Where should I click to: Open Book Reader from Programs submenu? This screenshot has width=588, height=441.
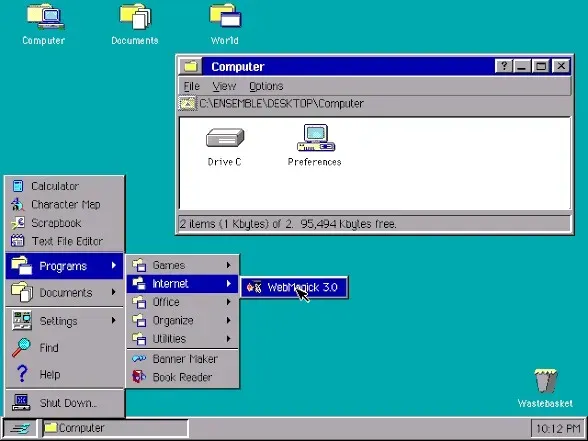click(183, 377)
